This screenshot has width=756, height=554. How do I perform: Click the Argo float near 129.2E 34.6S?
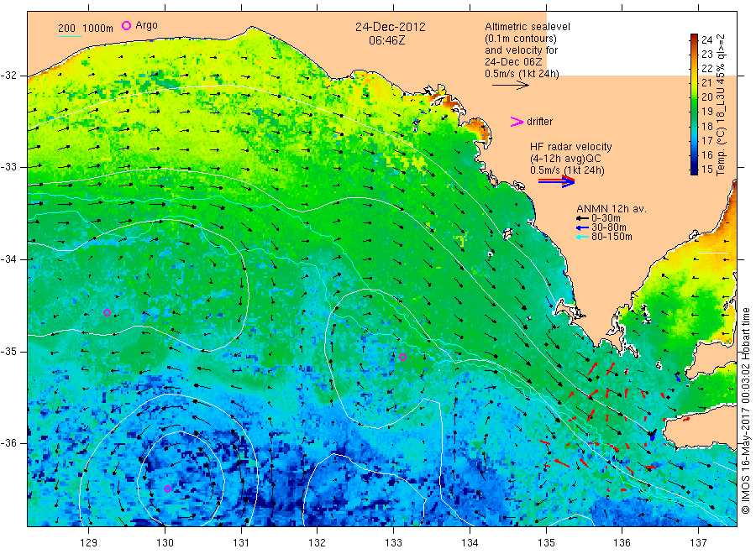[x=107, y=312]
